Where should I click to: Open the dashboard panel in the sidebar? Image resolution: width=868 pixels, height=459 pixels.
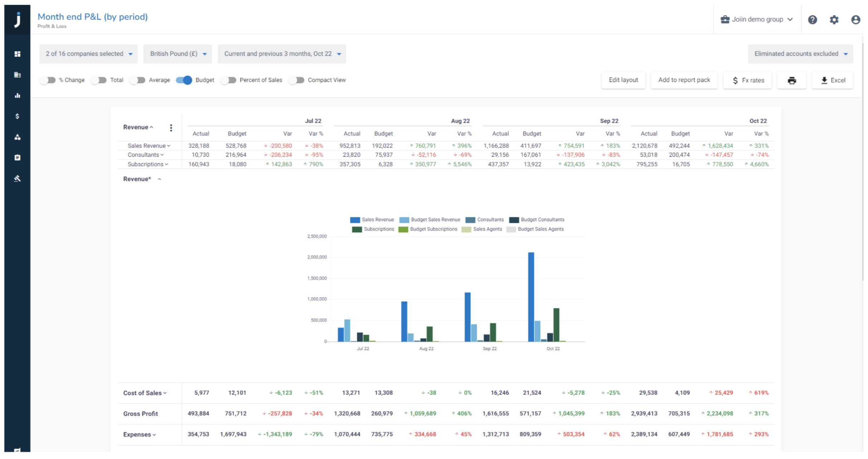coord(17,54)
